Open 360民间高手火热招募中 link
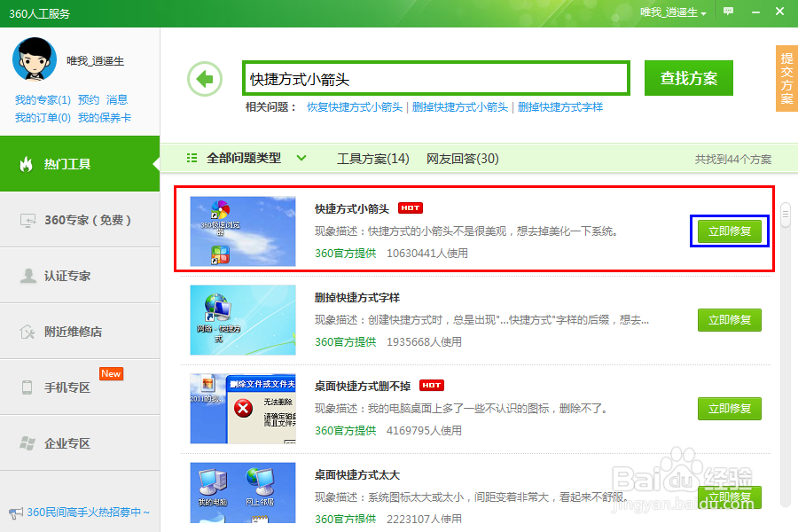Screen dimensions: 798x532 (x=88, y=512)
